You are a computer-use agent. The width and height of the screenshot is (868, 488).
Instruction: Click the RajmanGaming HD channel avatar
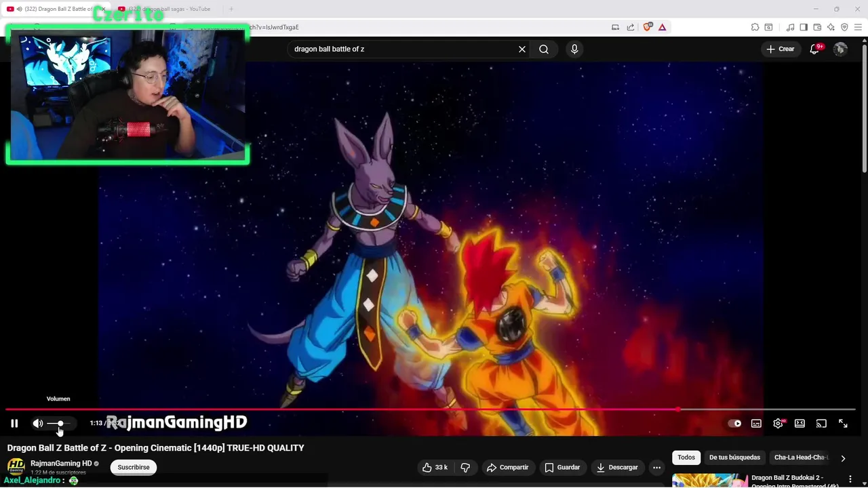pyautogui.click(x=16, y=466)
